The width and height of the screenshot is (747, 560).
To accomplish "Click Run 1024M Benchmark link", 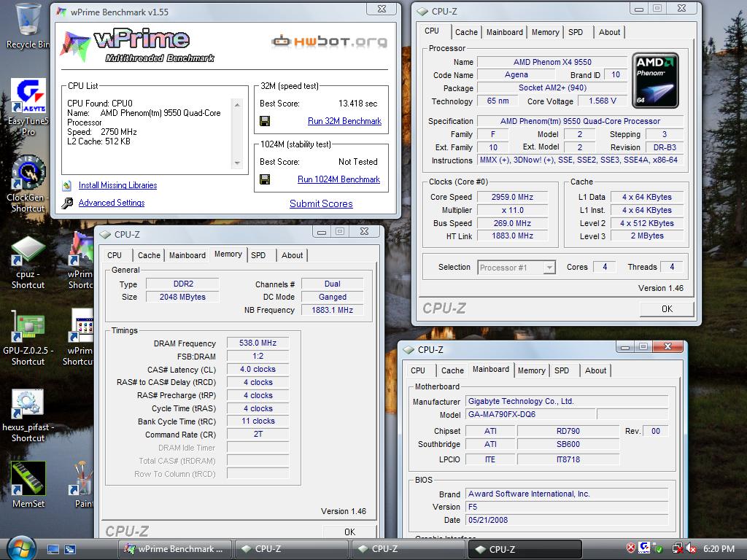I will (x=338, y=179).
